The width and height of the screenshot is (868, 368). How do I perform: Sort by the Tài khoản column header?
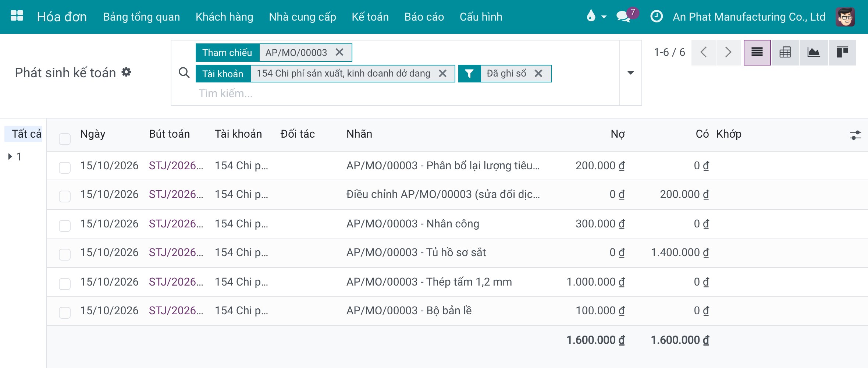[x=238, y=134]
